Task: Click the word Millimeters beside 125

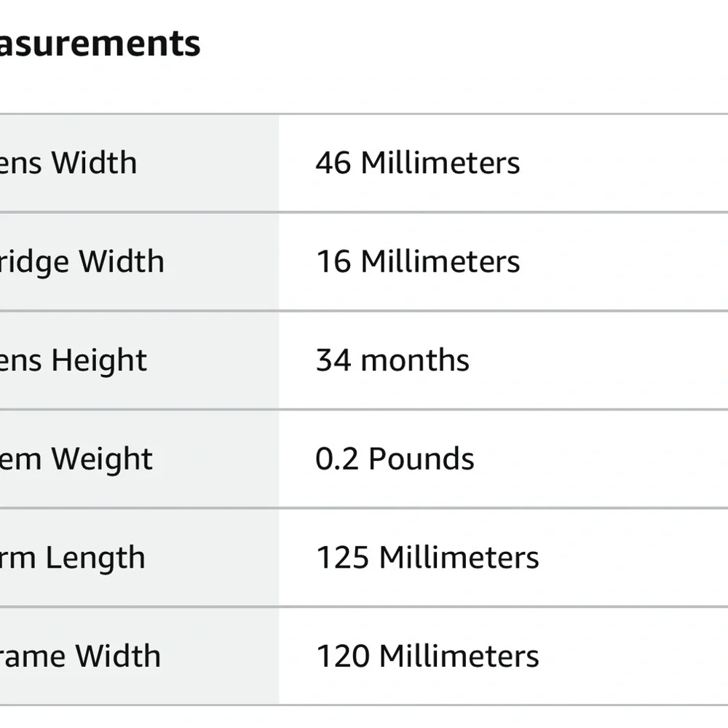Action: (459, 558)
